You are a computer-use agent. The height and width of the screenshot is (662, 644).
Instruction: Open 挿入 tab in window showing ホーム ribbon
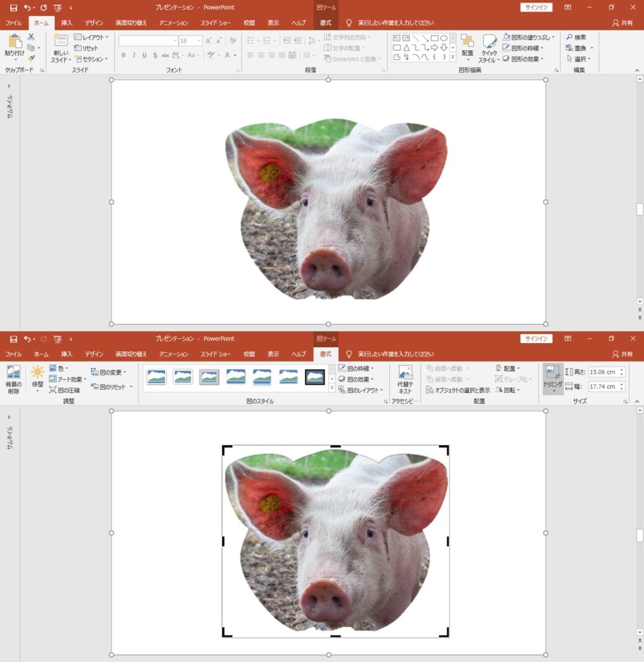[67, 23]
